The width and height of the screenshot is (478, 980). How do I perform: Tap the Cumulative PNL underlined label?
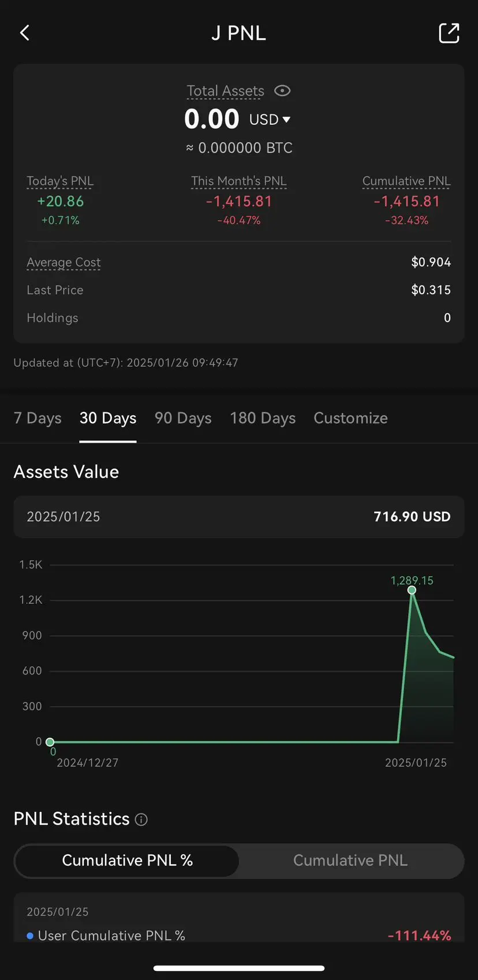point(406,181)
